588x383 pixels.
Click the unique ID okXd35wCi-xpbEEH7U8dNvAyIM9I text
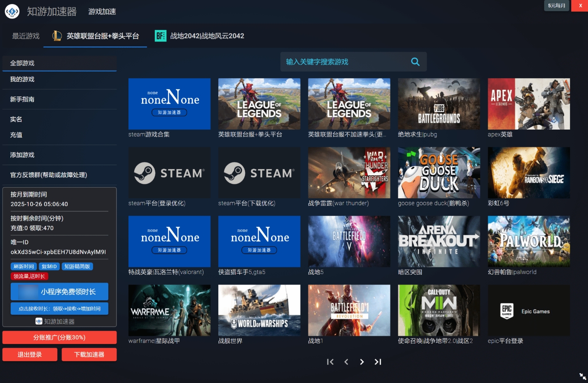coord(58,252)
